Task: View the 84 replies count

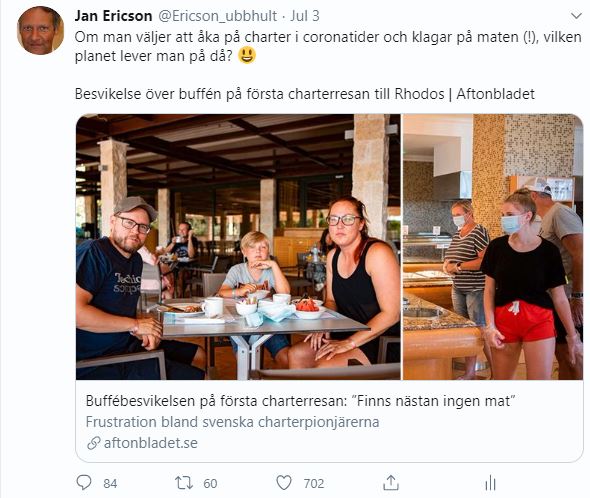Action: pyautogui.click(x=110, y=483)
